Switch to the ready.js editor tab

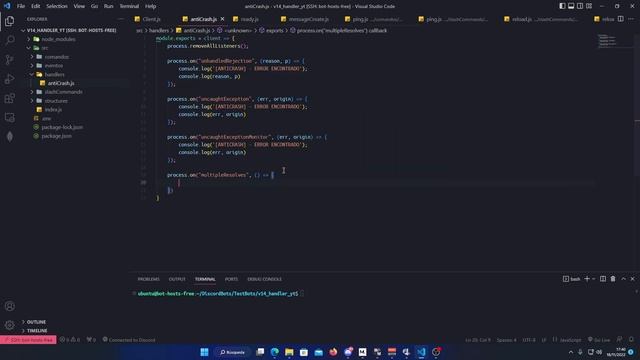[x=249, y=19]
